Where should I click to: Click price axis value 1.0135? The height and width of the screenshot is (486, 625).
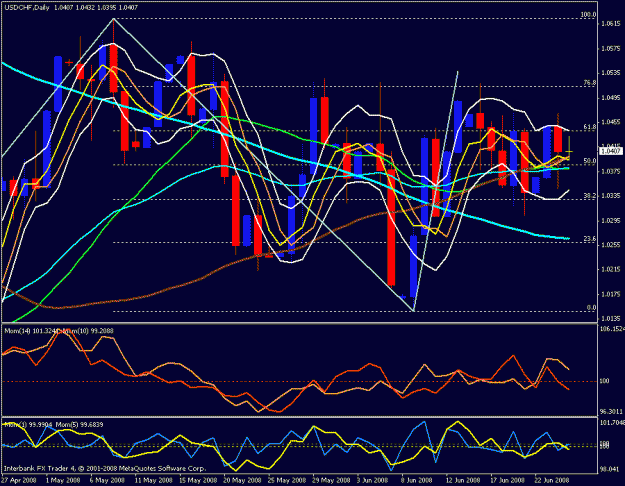point(611,319)
